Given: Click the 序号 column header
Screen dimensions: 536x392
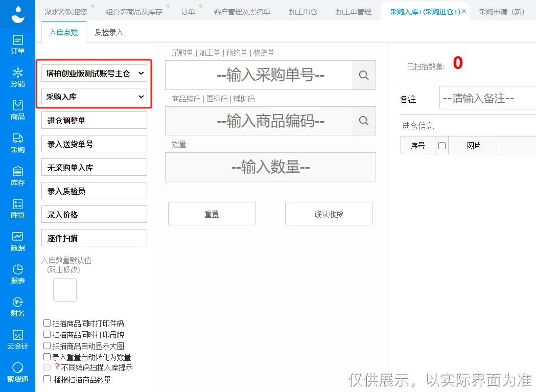Looking at the screenshot, I should point(417,146).
